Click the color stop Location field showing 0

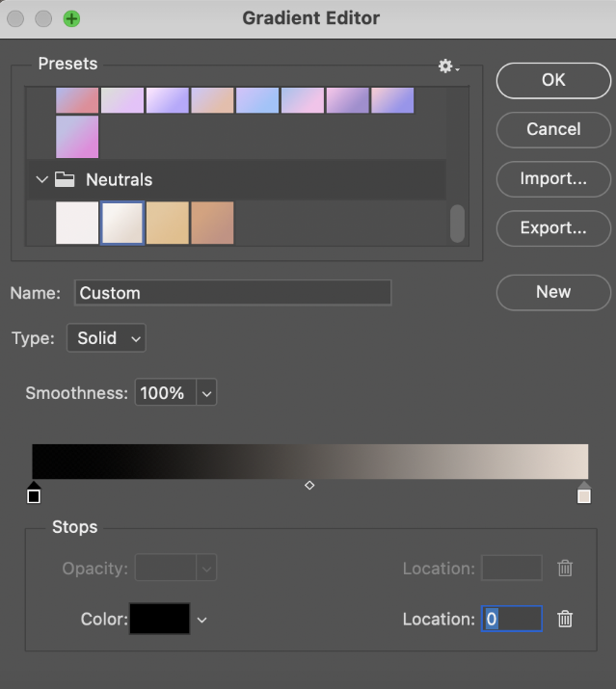click(511, 619)
